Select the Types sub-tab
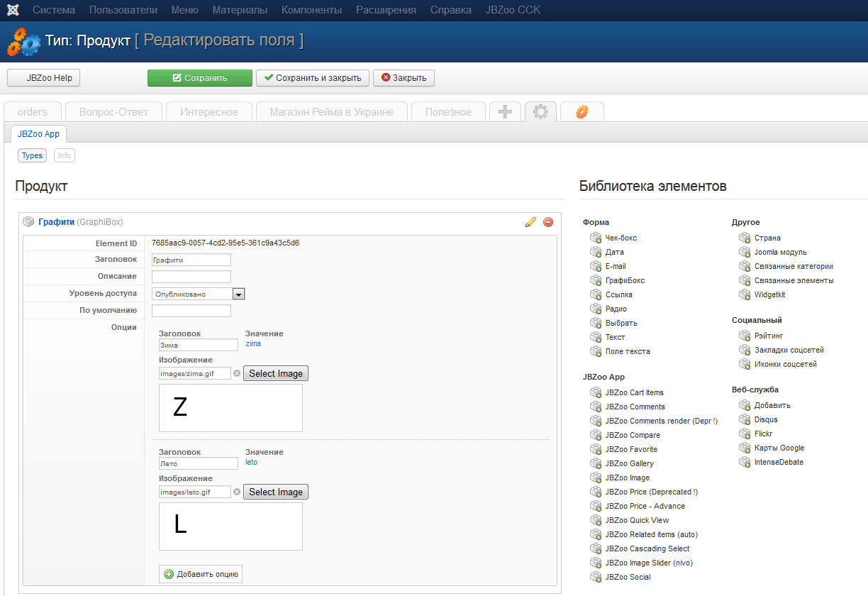 click(x=32, y=155)
